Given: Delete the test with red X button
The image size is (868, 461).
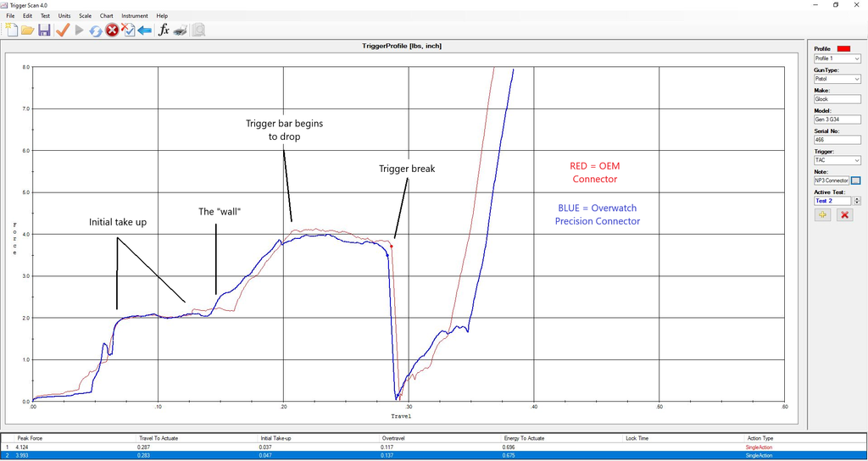Looking at the screenshot, I should 844,214.
